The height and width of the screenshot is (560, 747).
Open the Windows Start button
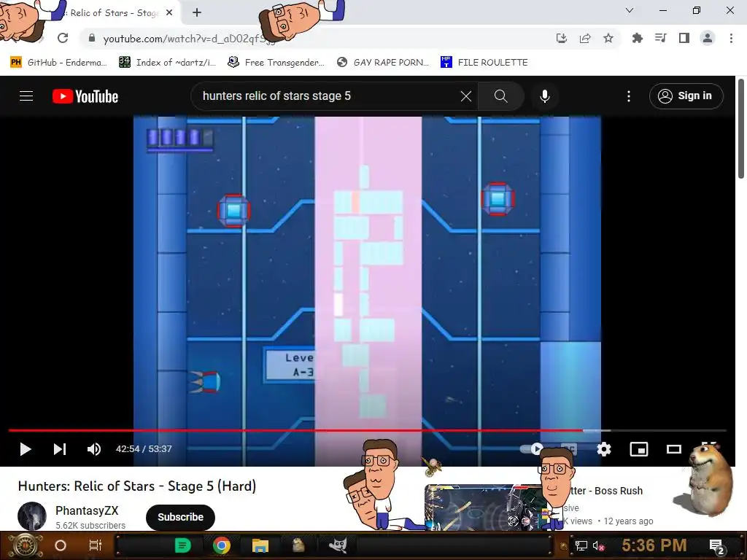26,545
